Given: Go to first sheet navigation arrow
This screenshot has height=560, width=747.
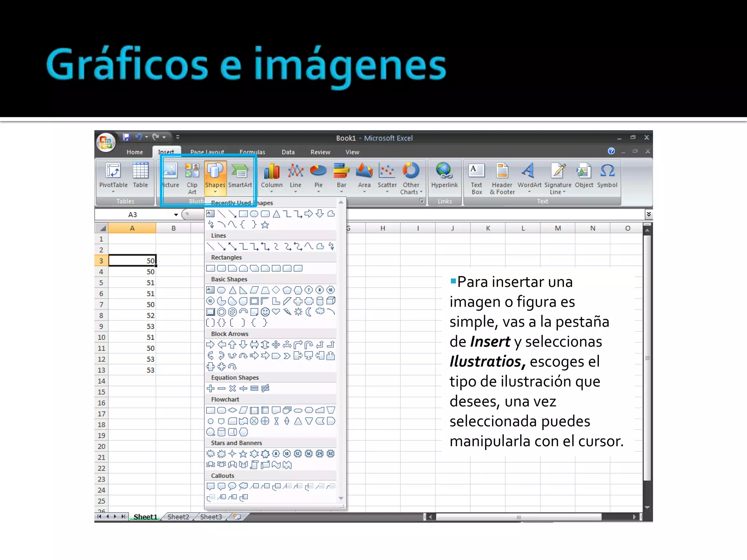Looking at the screenshot, I should point(99,517).
